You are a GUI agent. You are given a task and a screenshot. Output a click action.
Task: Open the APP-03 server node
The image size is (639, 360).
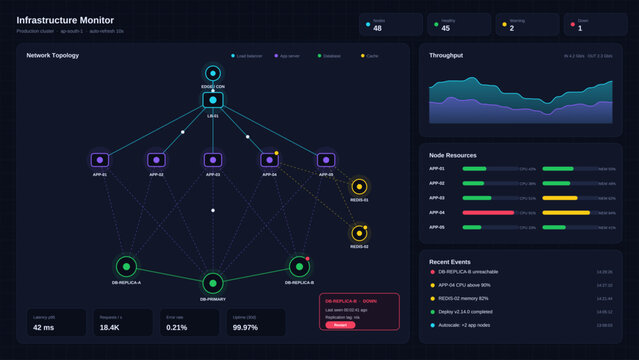(x=213, y=160)
